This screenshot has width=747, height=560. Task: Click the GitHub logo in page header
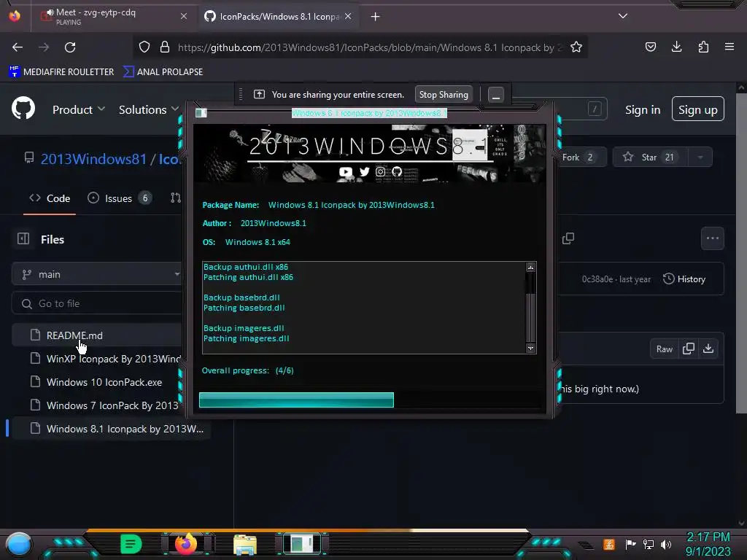point(23,109)
